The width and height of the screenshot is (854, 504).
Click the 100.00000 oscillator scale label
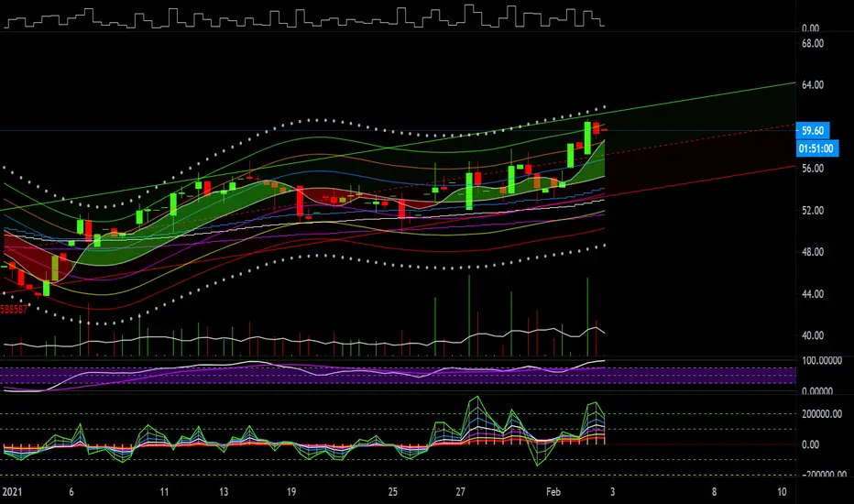coord(822,361)
